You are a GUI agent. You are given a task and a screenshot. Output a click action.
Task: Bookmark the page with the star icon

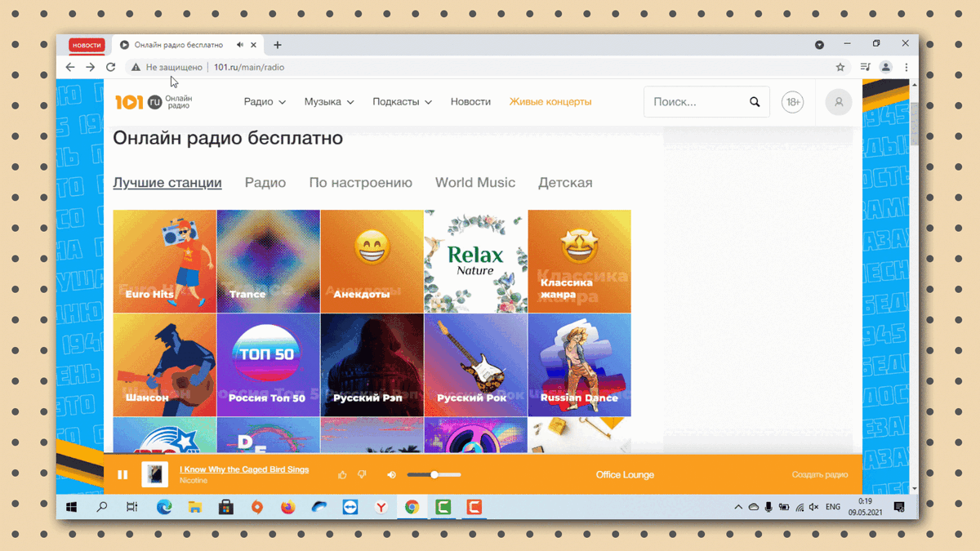(x=840, y=67)
